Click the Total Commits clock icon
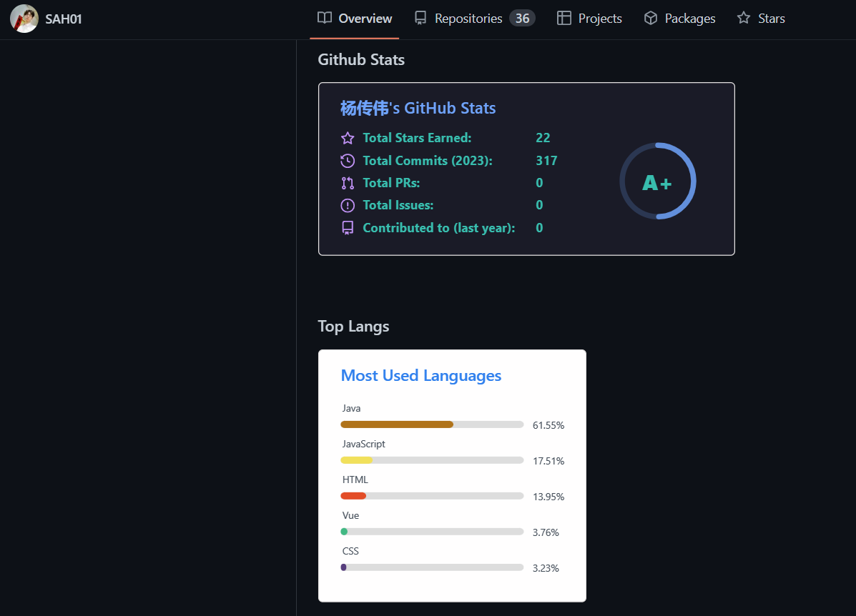The width and height of the screenshot is (856, 616). pos(348,161)
